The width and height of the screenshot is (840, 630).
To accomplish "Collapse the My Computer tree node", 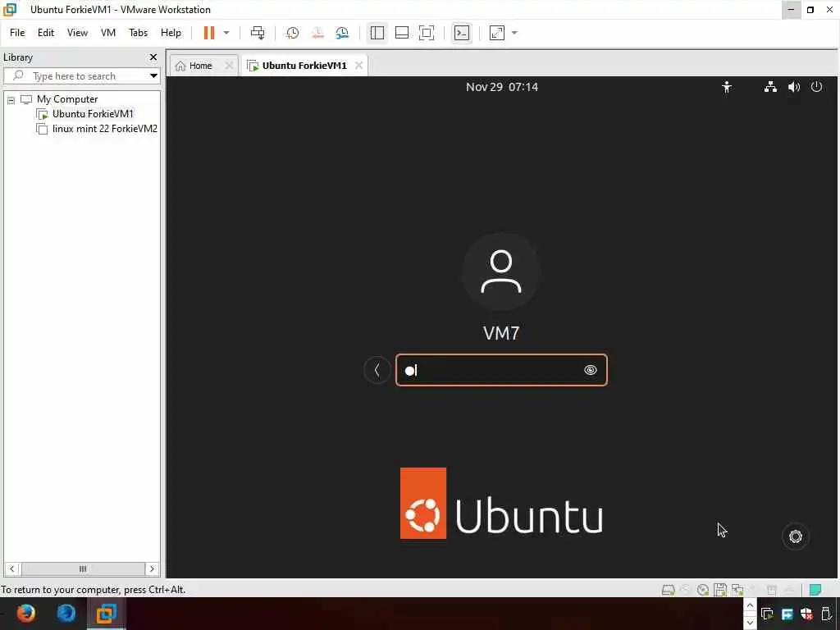I will [x=11, y=100].
